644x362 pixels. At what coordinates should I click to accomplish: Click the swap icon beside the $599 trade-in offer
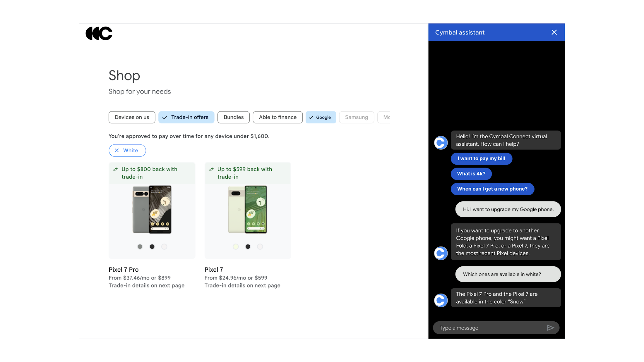[x=211, y=169]
